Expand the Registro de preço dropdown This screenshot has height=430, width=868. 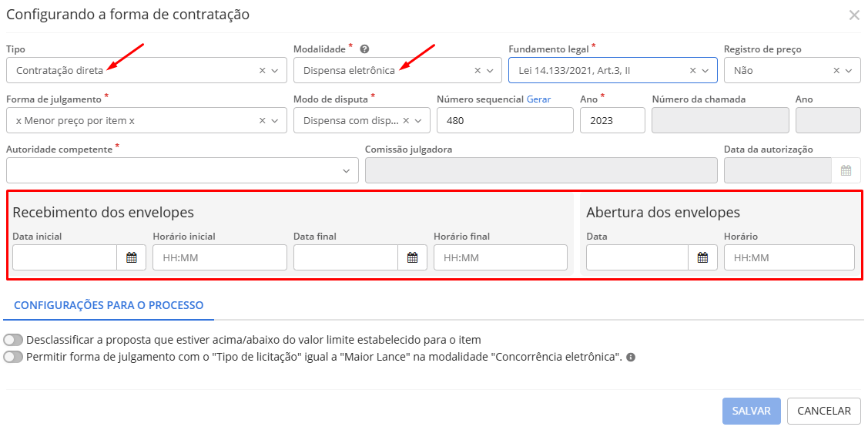(x=850, y=70)
